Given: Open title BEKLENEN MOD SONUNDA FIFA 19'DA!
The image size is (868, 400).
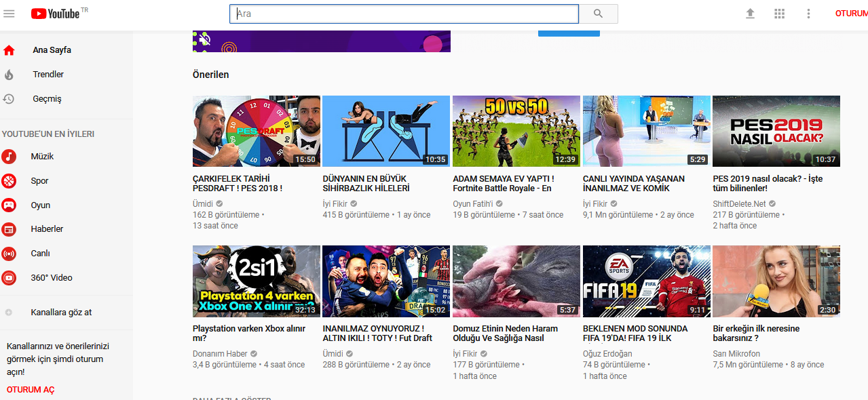Looking at the screenshot, I should point(635,334).
